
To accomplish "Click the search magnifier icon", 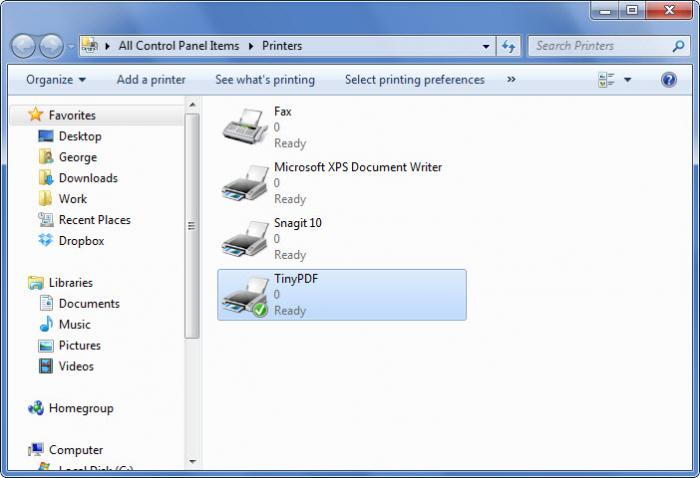I will [x=679, y=46].
